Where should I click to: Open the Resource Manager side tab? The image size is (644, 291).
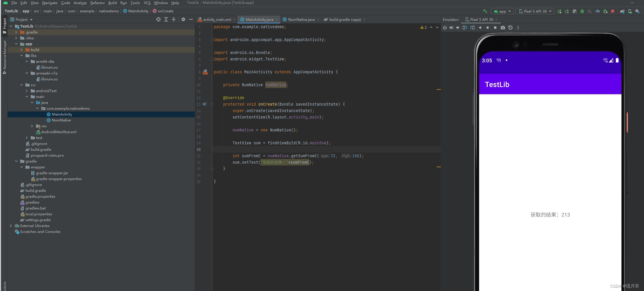[x=4, y=57]
